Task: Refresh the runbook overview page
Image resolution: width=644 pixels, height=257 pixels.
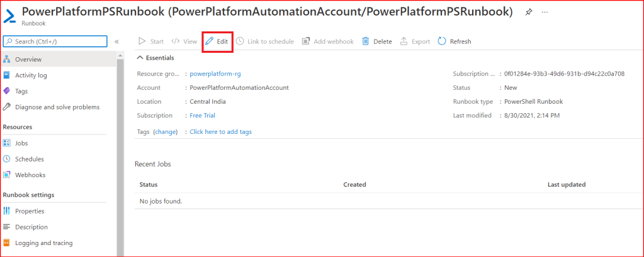Action: (x=454, y=41)
